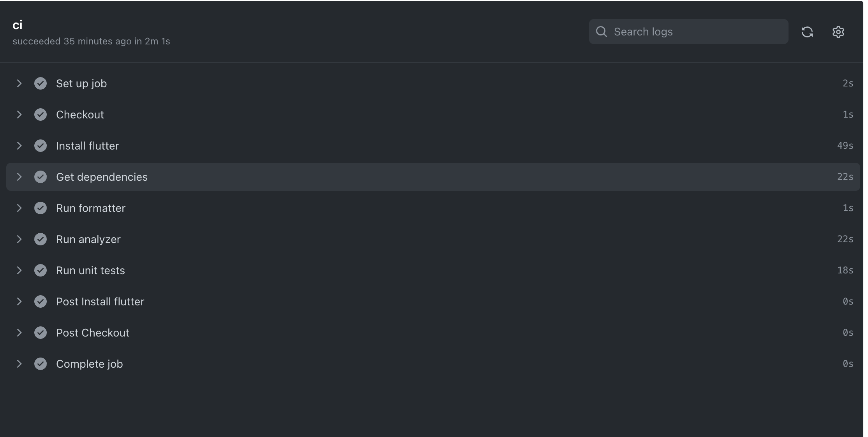The width and height of the screenshot is (868, 437).
Task: Expand the Run analyzer logs
Action: pyautogui.click(x=19, y=239)
